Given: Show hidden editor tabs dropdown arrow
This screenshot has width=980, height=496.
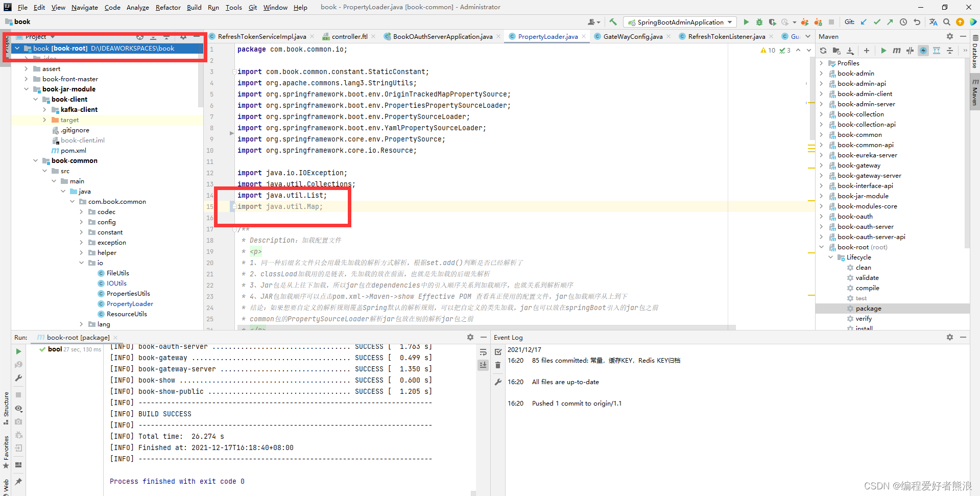Looking at the screenshot, I should [x=808, y=36].
